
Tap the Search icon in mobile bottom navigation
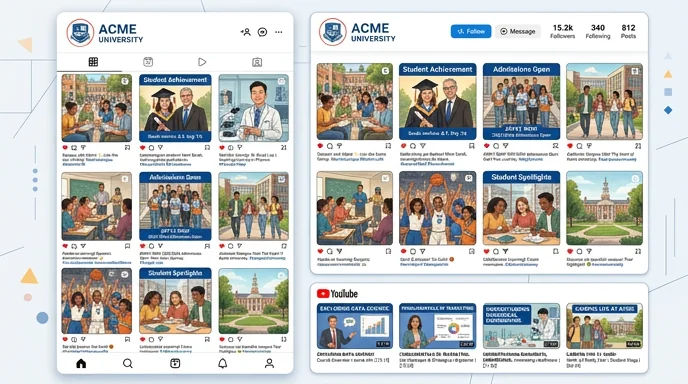pyautogui.click(x=128, y=363)
